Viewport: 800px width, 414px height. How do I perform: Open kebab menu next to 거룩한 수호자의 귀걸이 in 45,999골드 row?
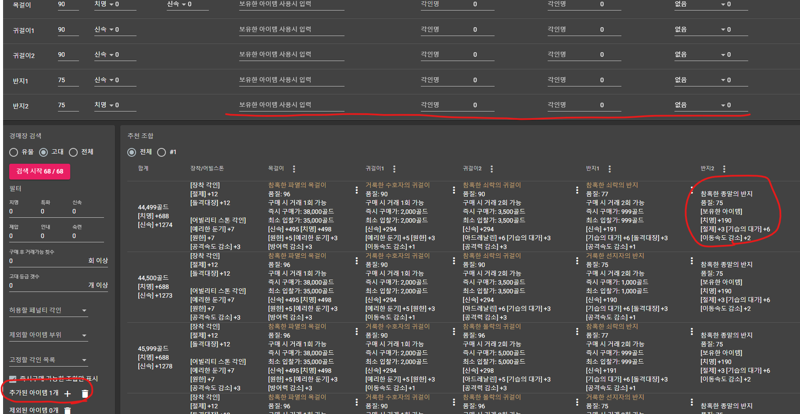[x=454, y=331]
